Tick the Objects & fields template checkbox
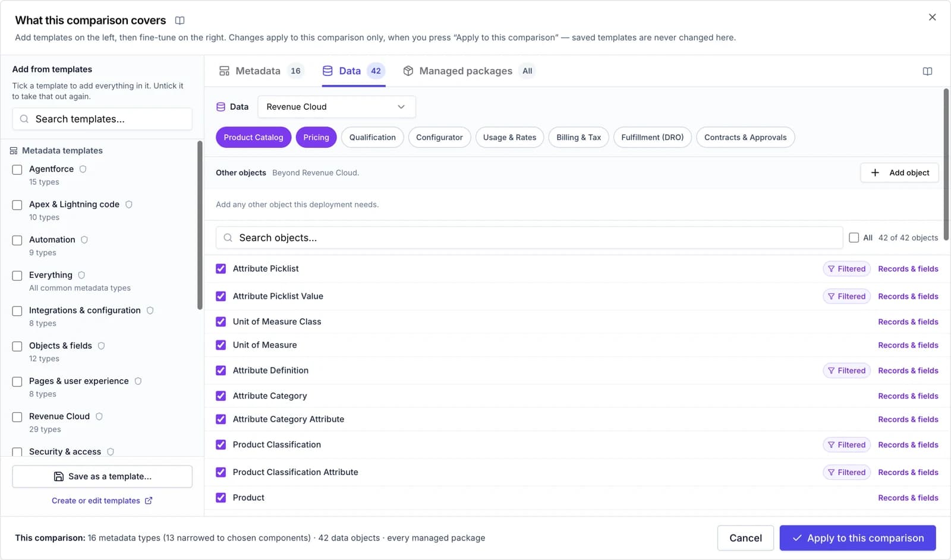Viewport: 951px width, 560px height. coord(17,346)
